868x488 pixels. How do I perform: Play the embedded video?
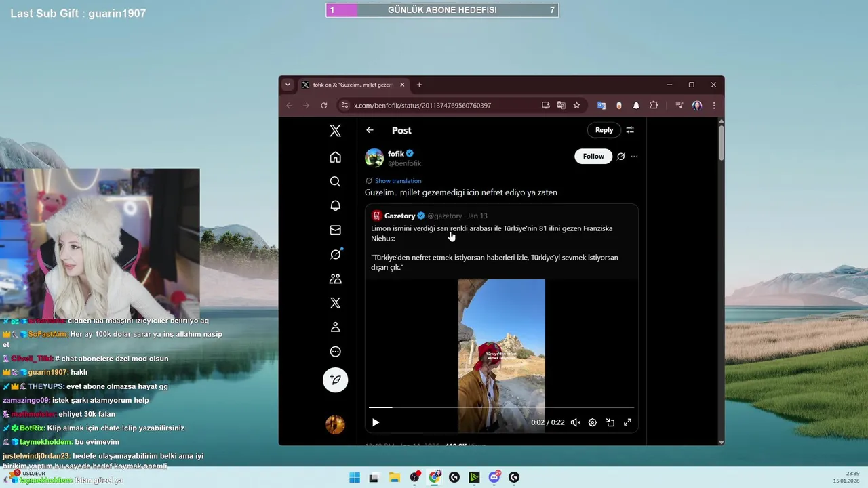[376, 422]
